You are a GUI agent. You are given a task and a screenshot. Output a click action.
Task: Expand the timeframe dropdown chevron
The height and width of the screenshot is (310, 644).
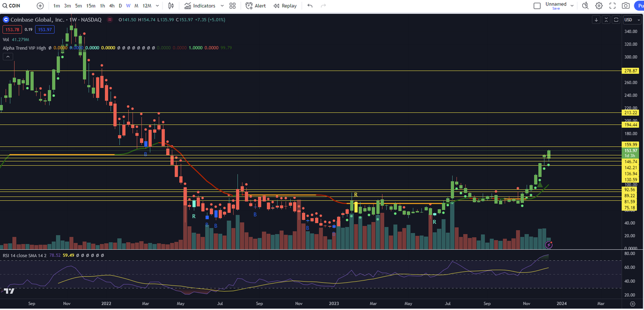157,5
